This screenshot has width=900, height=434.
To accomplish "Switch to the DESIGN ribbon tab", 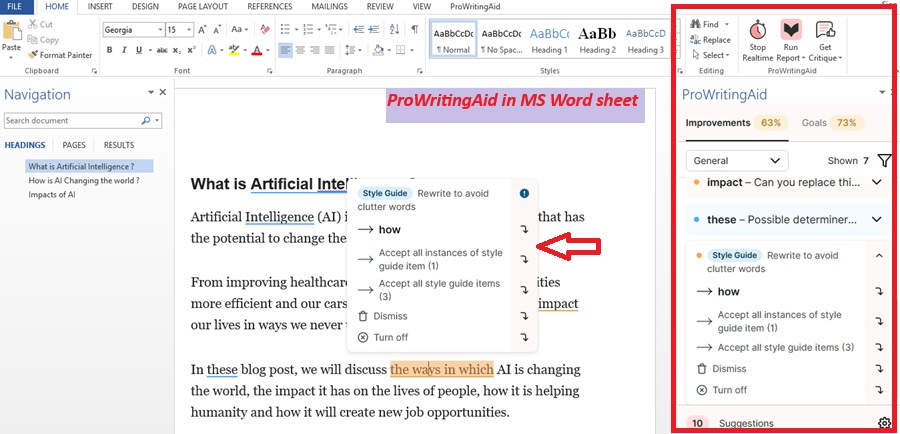I will 145,7.
